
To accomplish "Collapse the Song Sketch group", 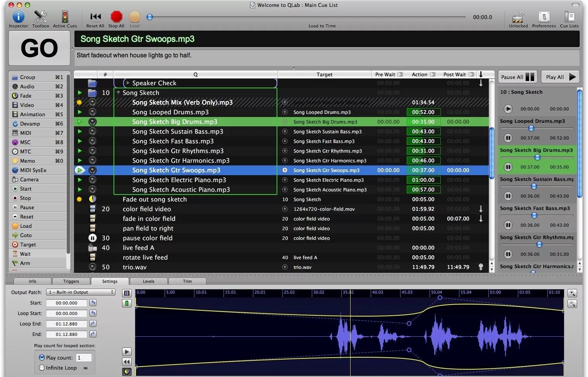I will pyautogui.click(x=118, y=93).
